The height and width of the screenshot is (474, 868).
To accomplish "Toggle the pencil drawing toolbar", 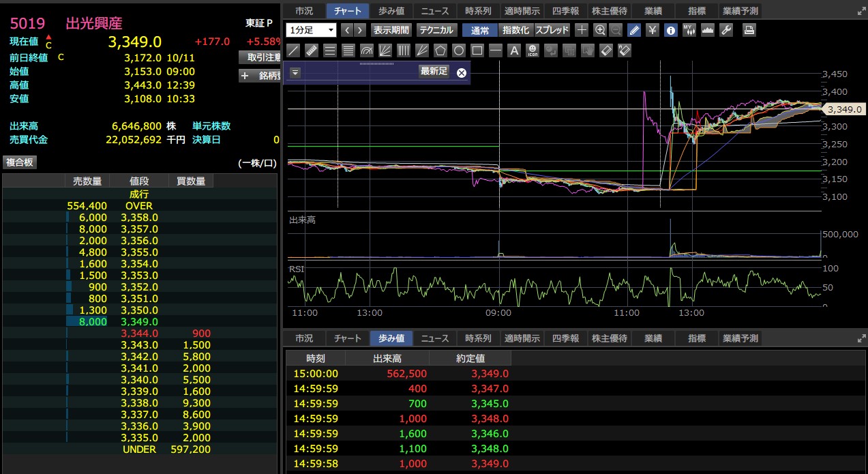I will (633, 30).
